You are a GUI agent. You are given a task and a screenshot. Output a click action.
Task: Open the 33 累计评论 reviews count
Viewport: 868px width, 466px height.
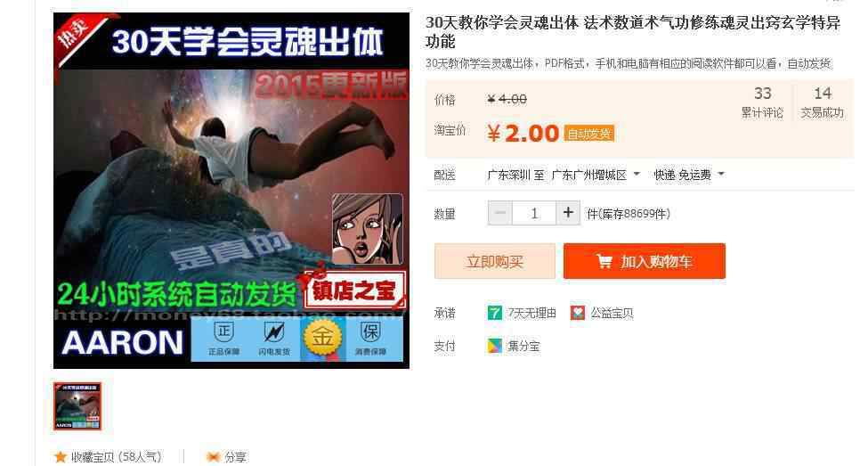coord(762,102)
